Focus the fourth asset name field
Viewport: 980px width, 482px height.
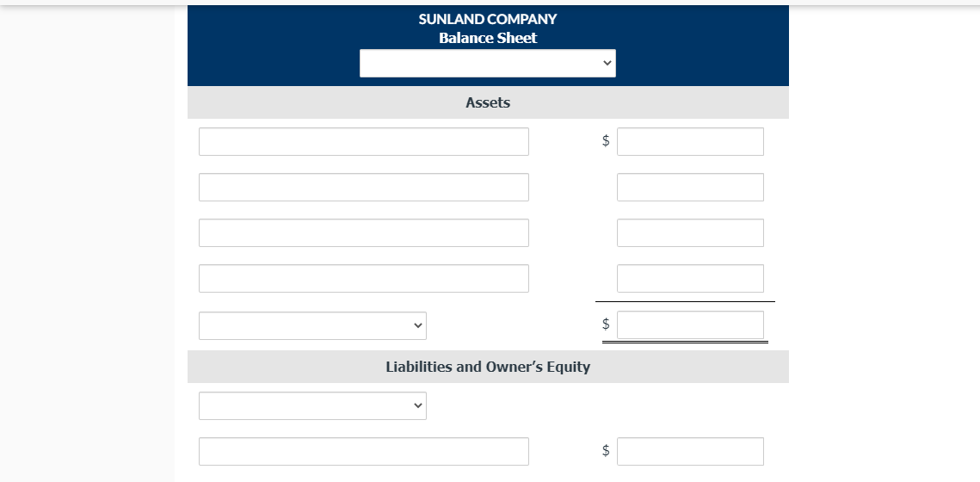click(364, 278)
